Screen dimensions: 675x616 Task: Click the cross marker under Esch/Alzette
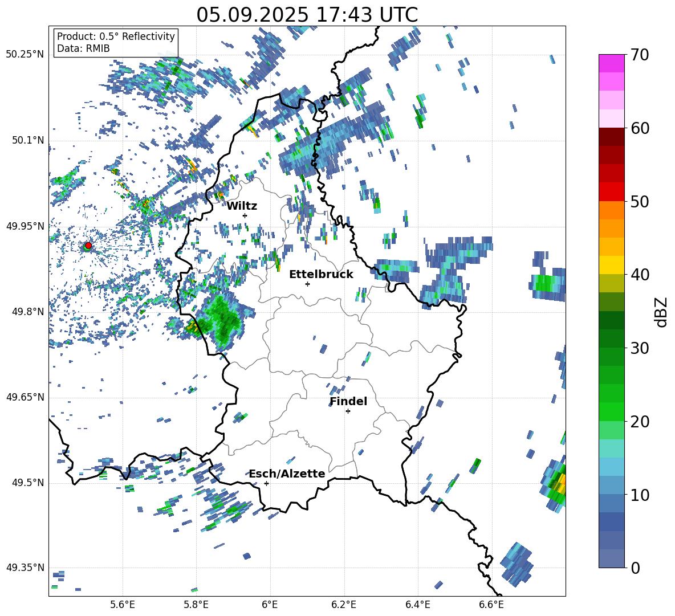click(x=266, y=483)
